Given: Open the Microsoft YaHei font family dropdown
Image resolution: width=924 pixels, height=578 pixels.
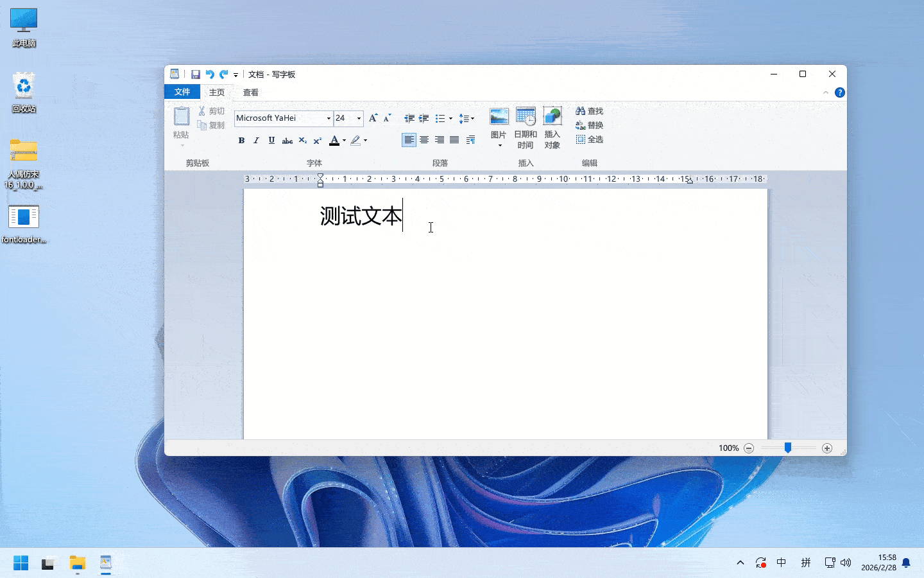Looking at the screenshot, I should pyautogui.click(x=329, y=118).
